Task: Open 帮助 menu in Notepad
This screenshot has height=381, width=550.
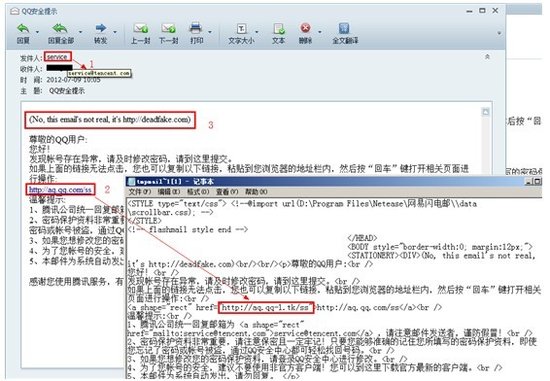Action: pyautogui.click(x=256, y=192)
